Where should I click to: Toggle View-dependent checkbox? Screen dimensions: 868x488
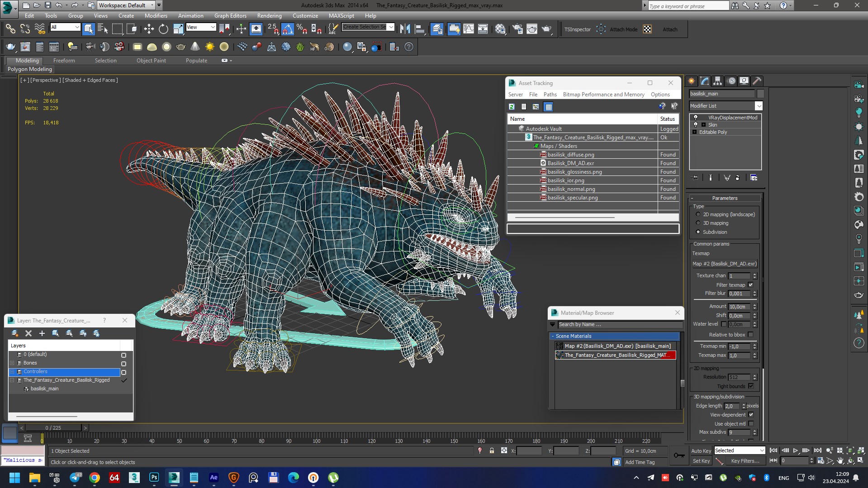[751, 415]
